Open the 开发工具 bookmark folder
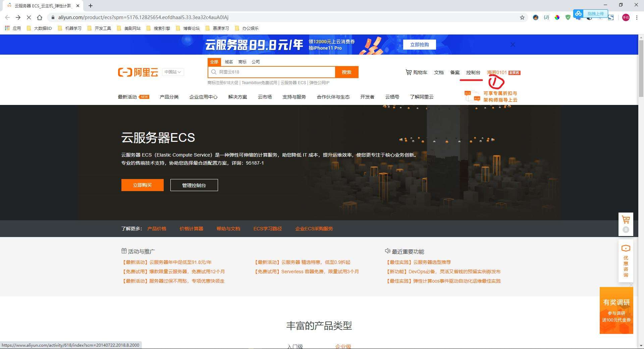 [x=99, y=28]
